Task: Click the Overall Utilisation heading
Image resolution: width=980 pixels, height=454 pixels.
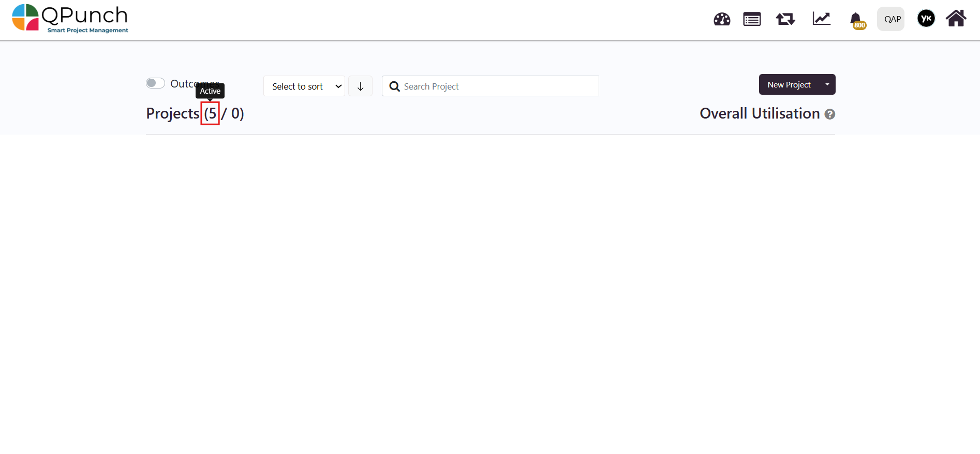Action: (x=759, y=113)
